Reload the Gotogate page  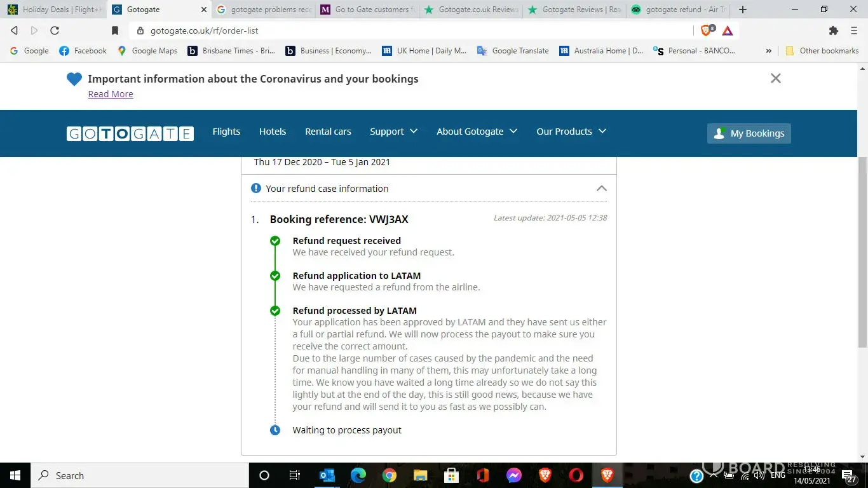click(x=55, y=30)
